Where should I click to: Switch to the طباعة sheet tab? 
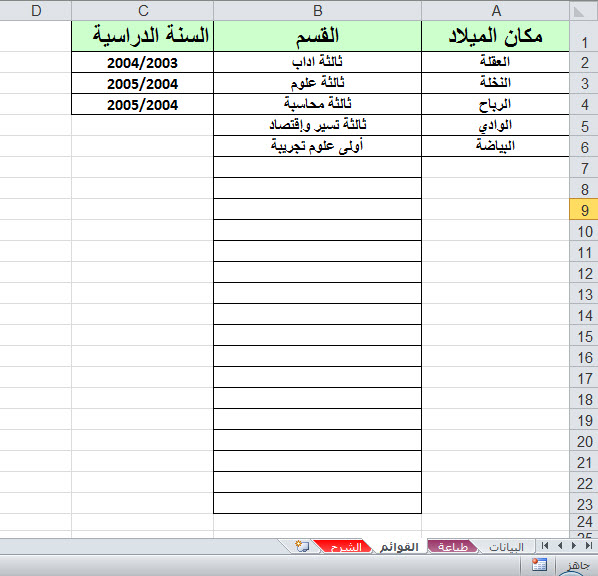coord(452,547)
